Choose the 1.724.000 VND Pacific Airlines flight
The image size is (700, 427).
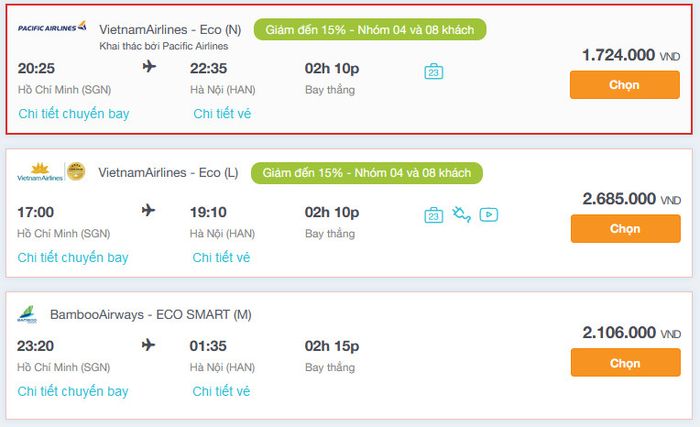[x=624, y=85]
